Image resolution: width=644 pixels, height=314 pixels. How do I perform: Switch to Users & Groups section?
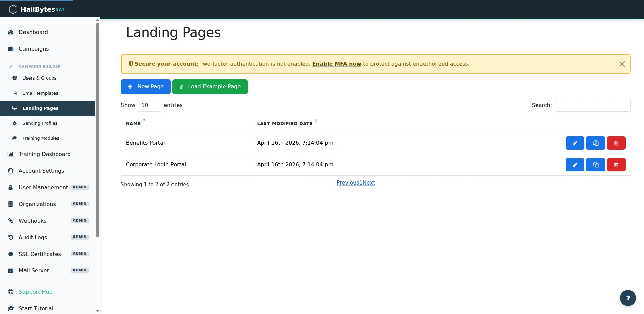pos(39,78)
